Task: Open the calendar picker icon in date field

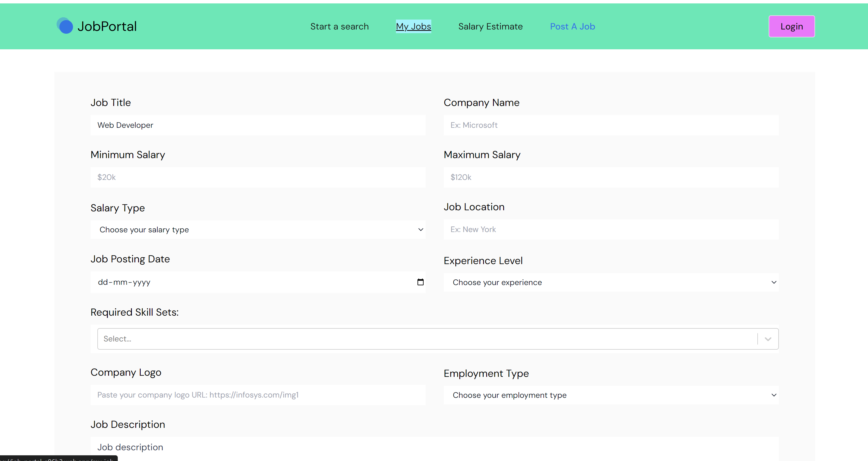Action: tap(420, 282)
